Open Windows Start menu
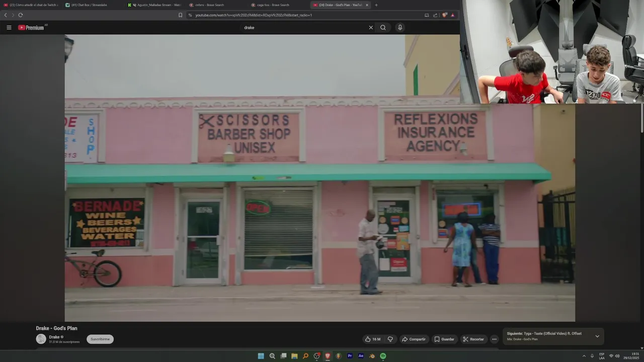This screenshot has height=362, width=644. tap(261, 356)
